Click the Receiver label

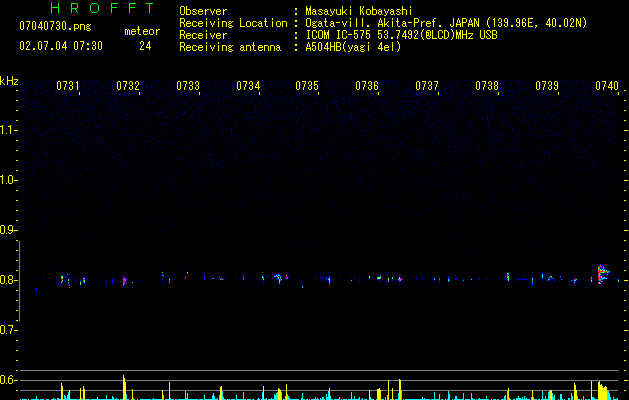coord(203,35)
